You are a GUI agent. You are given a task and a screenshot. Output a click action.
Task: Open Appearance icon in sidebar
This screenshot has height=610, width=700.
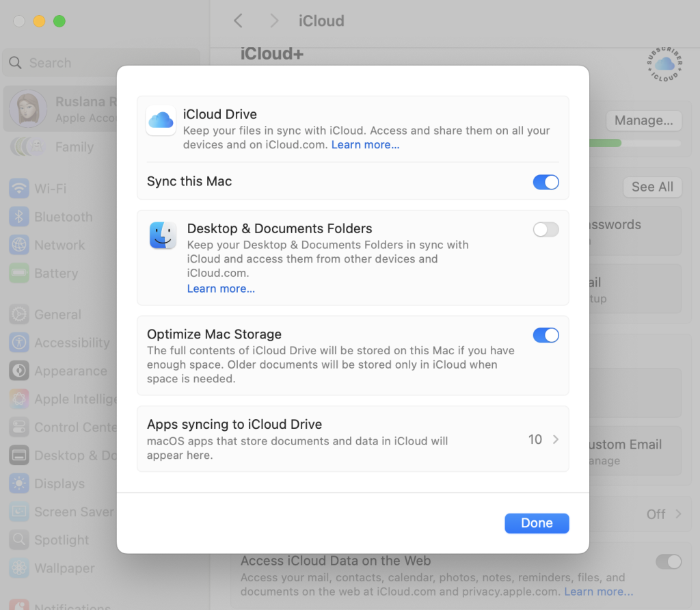click(18, 371)
